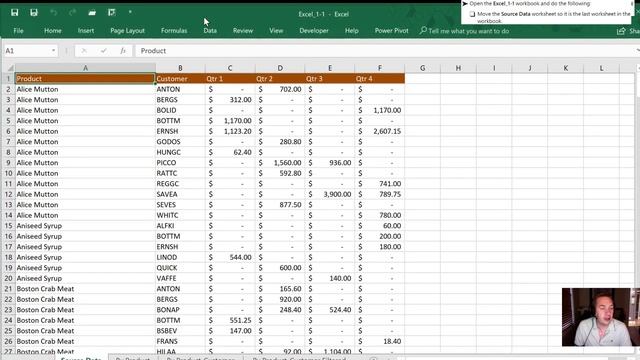Click the Cancel X button in formula bar
640x360 pixels.
click(x=84, y=51)
